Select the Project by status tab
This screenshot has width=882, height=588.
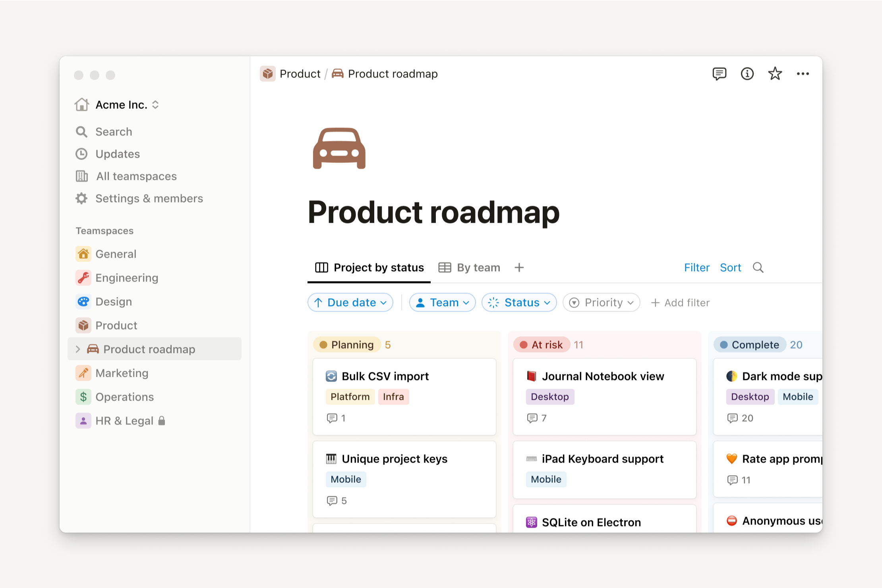[369, 268]
